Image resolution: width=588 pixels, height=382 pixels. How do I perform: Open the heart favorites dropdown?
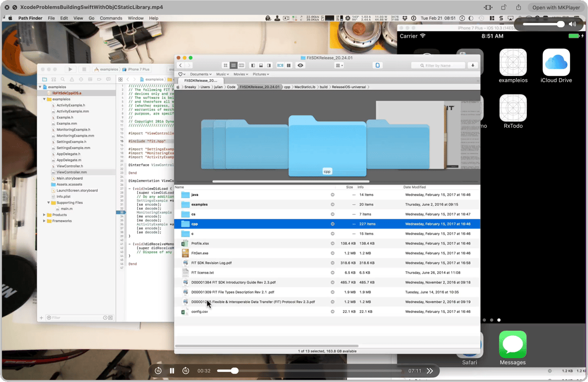pos(182,74)
